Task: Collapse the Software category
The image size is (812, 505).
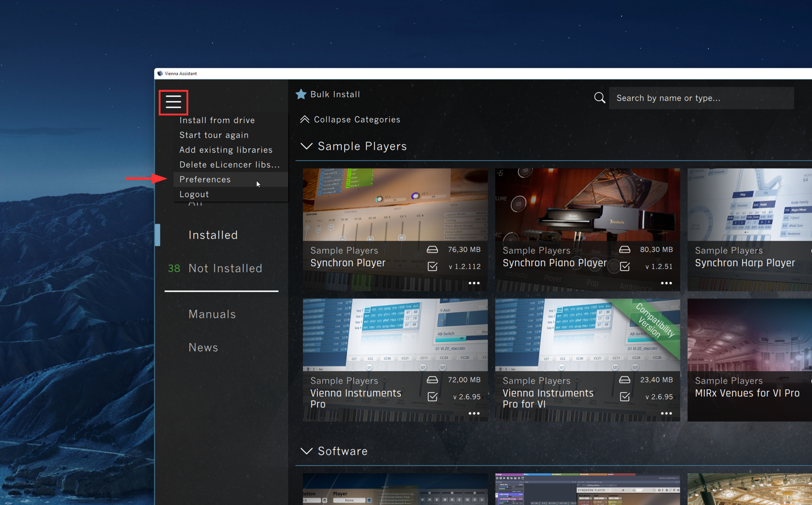Action: tap(306, 451)
